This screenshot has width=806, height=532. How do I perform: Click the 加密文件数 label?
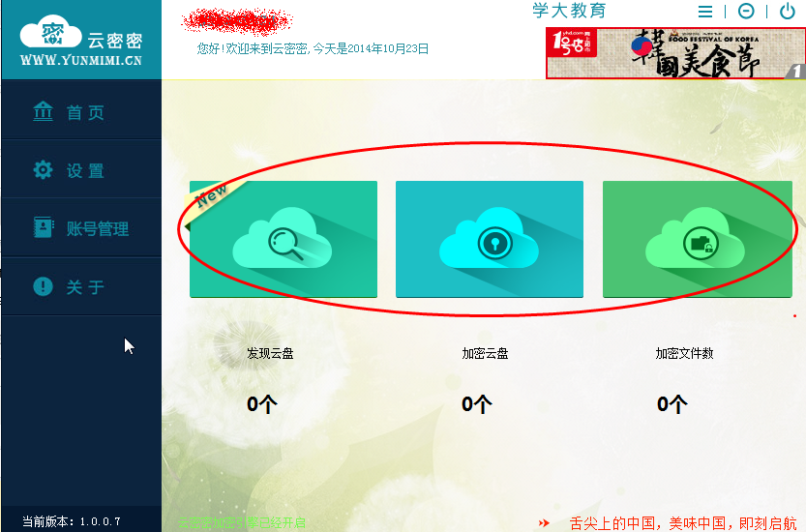684,353
